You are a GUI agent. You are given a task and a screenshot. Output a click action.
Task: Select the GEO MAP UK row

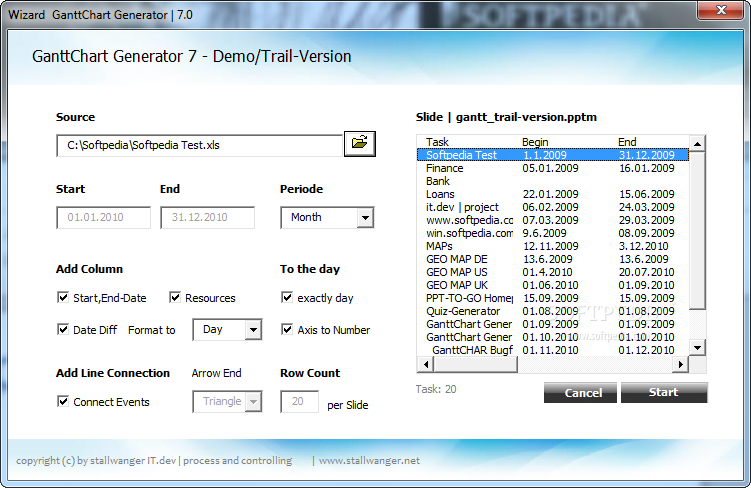pyautogui.click(x=553, y=285)
